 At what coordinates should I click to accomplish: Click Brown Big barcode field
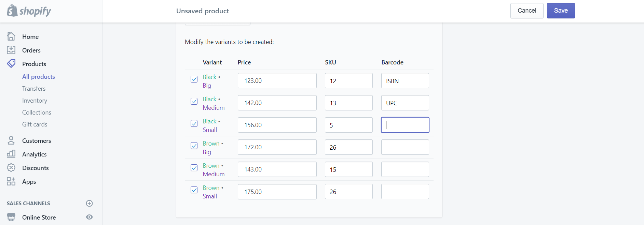[x=405, y=147]
